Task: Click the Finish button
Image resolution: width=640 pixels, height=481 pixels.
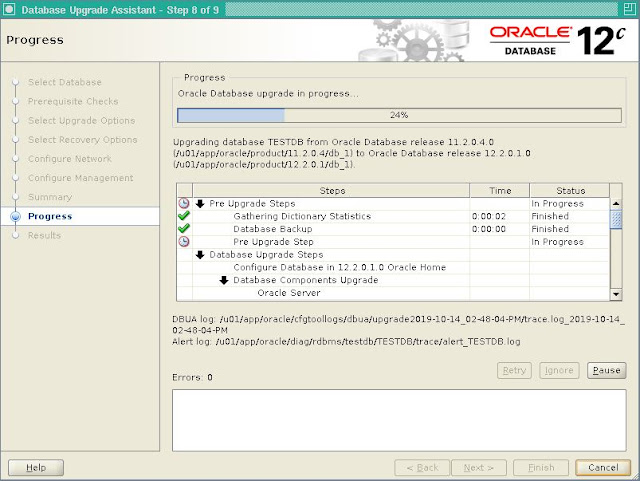Action: coord(541,468)
